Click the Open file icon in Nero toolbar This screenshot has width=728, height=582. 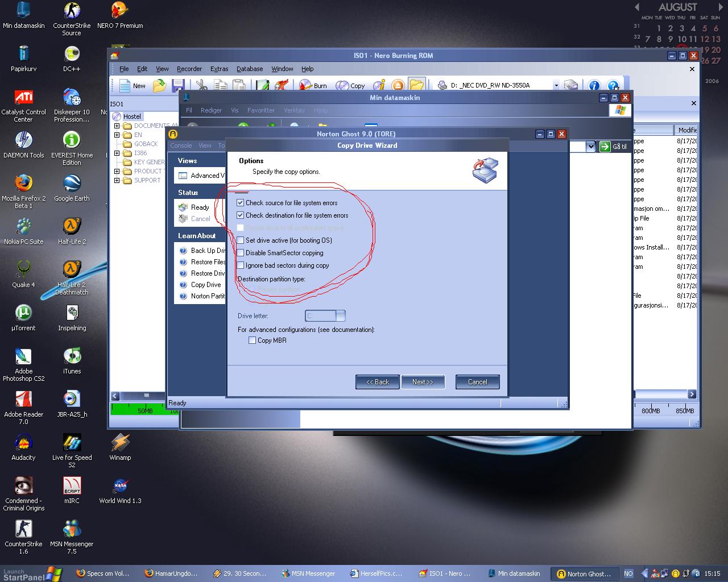pyautogui.click(x=160, y=86)
